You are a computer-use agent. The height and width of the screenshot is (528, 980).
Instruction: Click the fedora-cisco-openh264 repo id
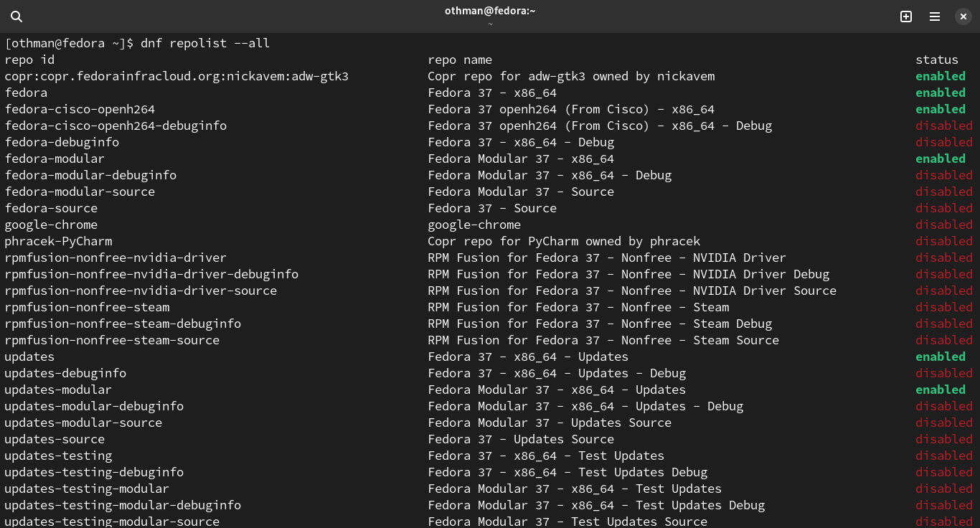point(80,109)
